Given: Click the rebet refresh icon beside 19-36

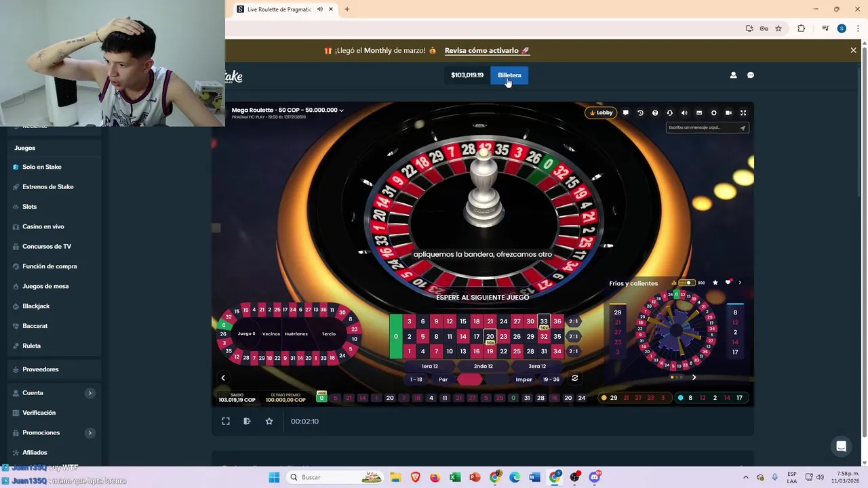Looking at the screenshot, I should click(x=575, y=378).
